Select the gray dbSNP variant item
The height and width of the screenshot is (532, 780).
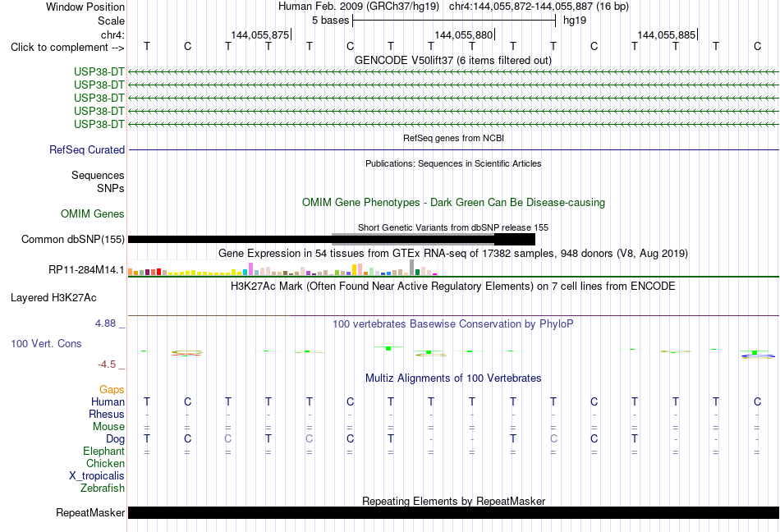[413, 239]
